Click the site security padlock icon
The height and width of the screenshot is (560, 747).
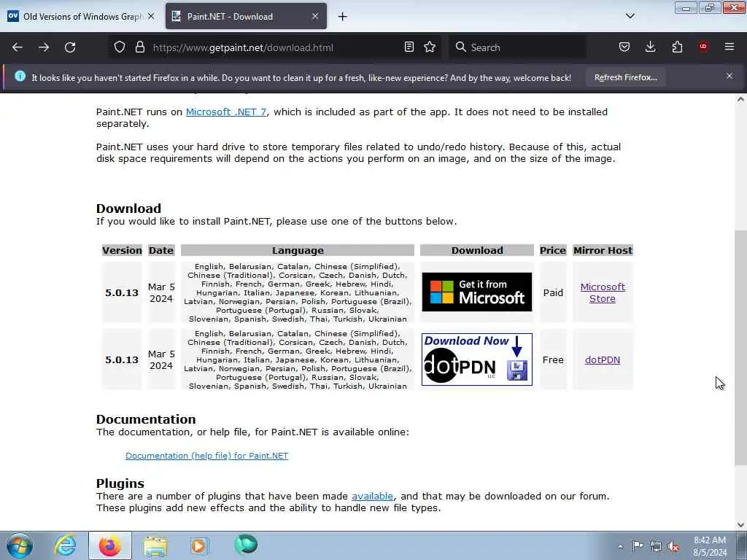point(139,47)
